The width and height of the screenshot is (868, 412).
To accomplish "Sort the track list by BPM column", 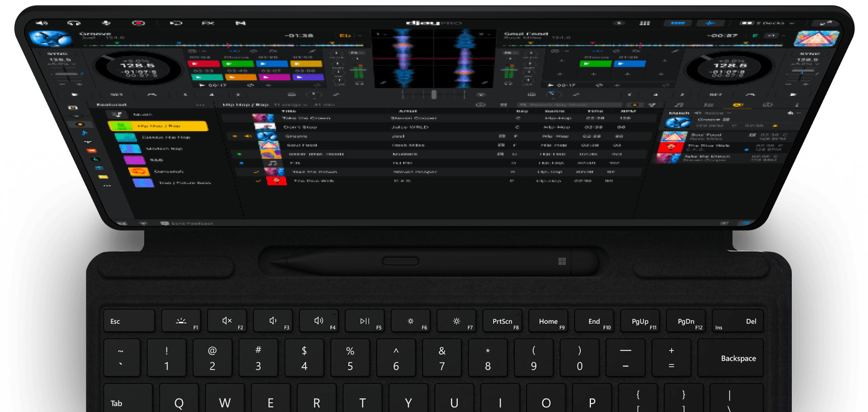I will click(628, 111).
